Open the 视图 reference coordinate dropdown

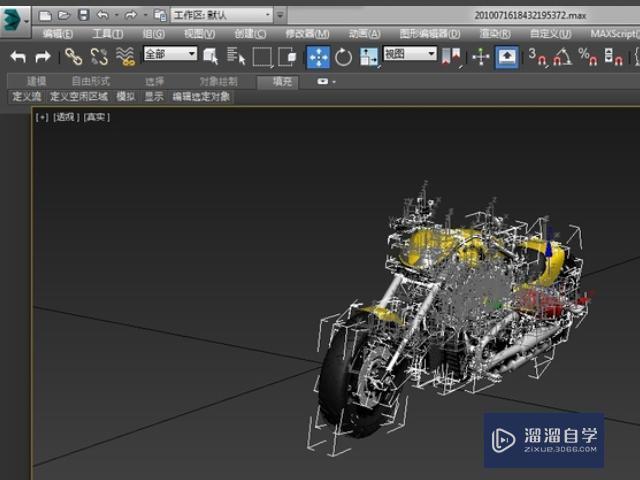click(409, 54)
